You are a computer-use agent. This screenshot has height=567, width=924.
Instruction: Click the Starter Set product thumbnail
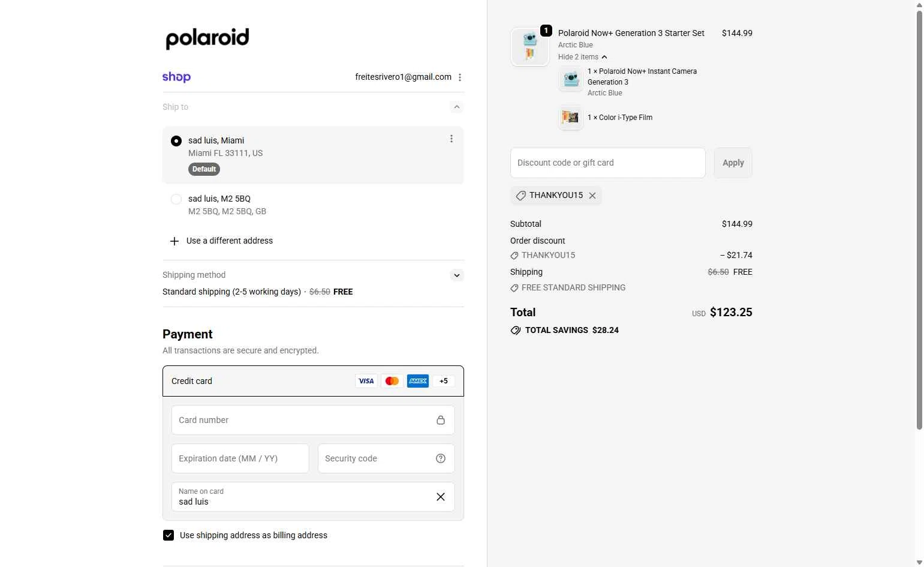click(x=529, y=47)
